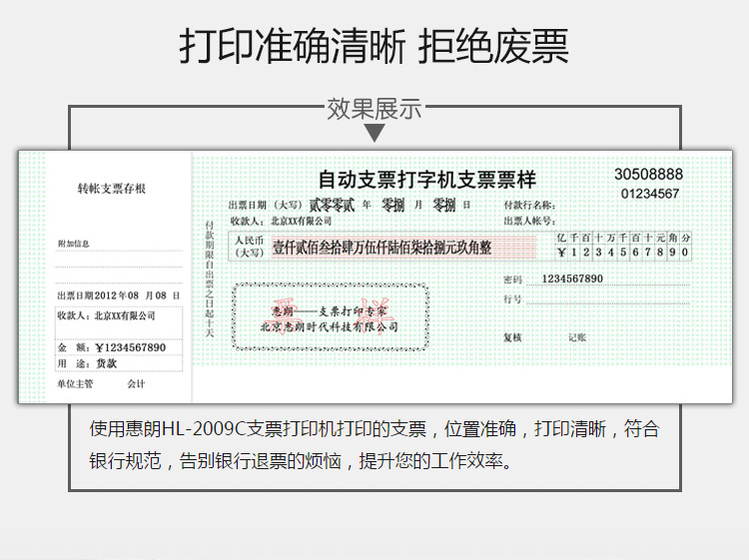
Task: Click the 付款行名称 label
Action: pyautogui.click(x=529, y=206)
